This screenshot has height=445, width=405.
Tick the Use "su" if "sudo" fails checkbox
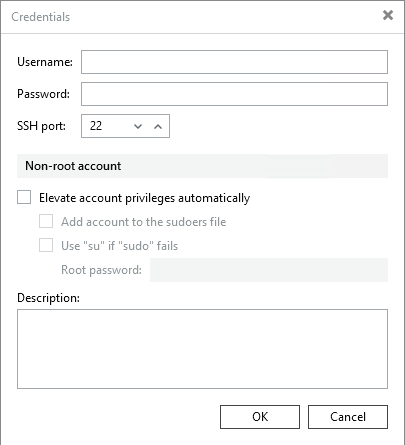pos(46,245)
